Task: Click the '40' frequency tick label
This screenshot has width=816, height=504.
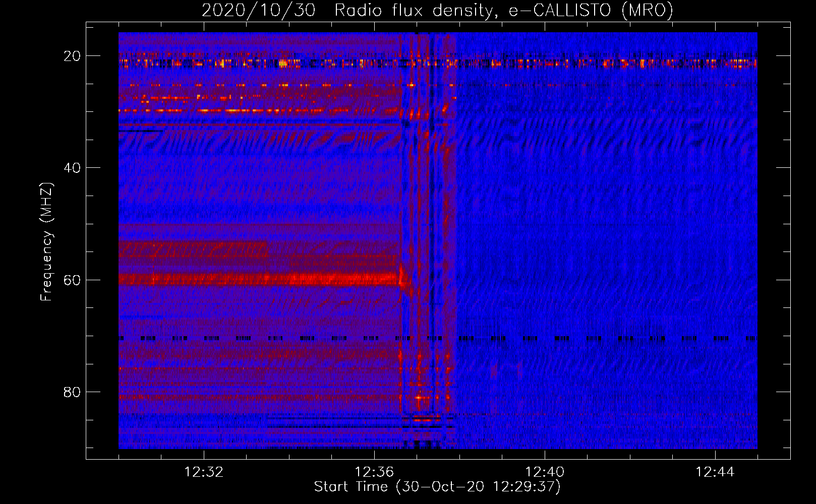Action: coord(72,168)
